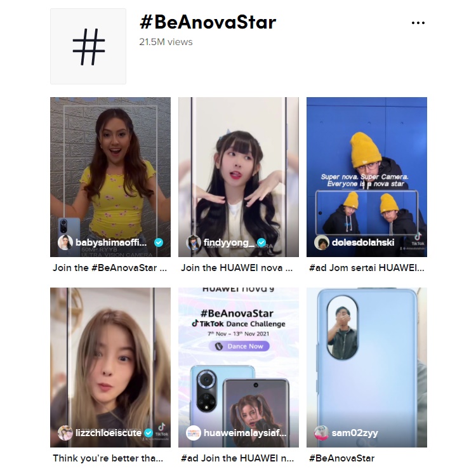Screen dimensions: 476x471
Task: Open sam02zyy profile avatar
Action: 322,433
